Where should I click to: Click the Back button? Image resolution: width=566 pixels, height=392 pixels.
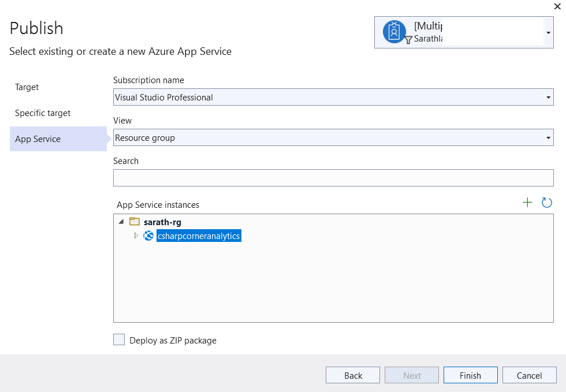[353, 375]
